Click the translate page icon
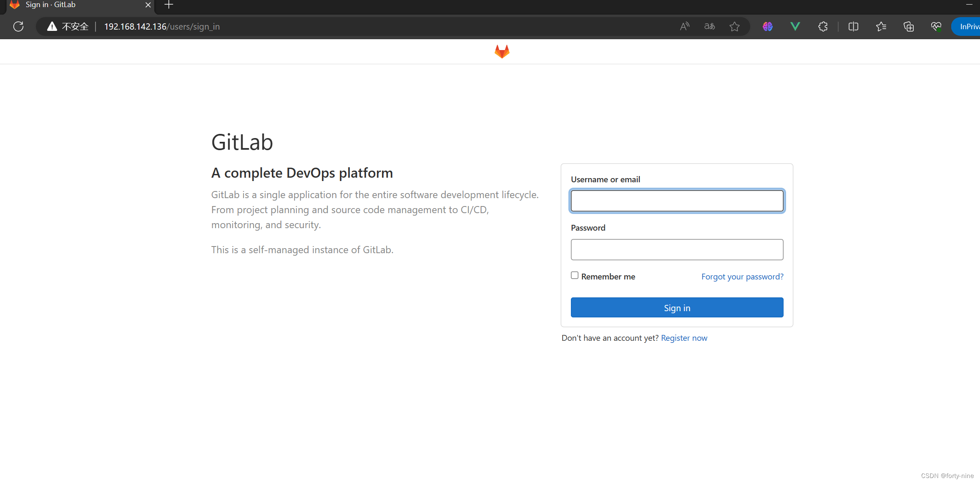 click(x=709, y=26)
